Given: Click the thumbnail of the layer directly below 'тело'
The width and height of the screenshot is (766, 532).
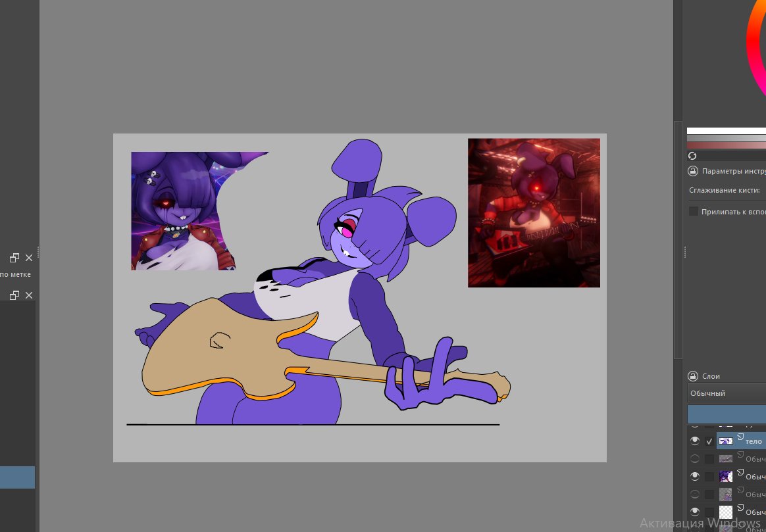Looking at the screenshot, I should click(x=725, y=459).
